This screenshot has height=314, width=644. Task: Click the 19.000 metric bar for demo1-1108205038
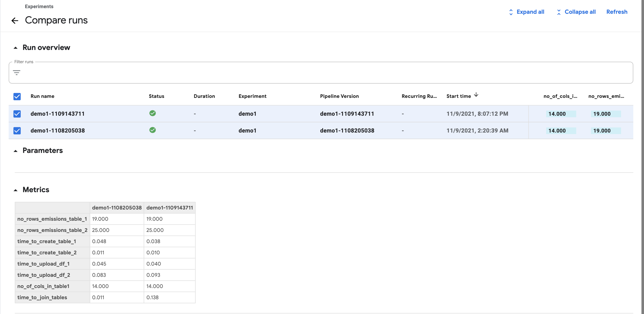(606, 131)
